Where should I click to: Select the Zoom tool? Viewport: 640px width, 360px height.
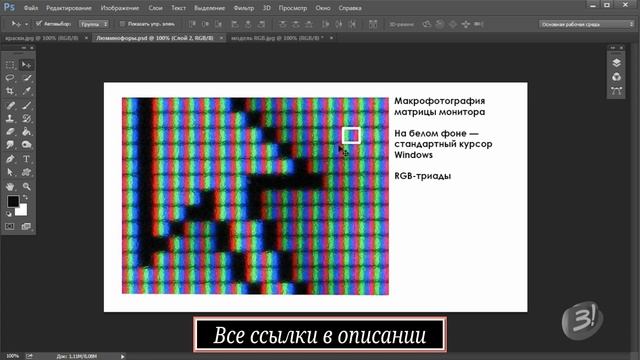click(27, 187)
